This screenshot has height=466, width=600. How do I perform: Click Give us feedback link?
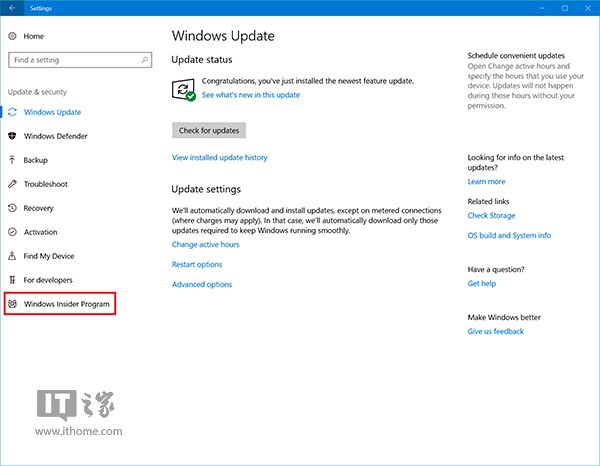(x=496, y=331)
